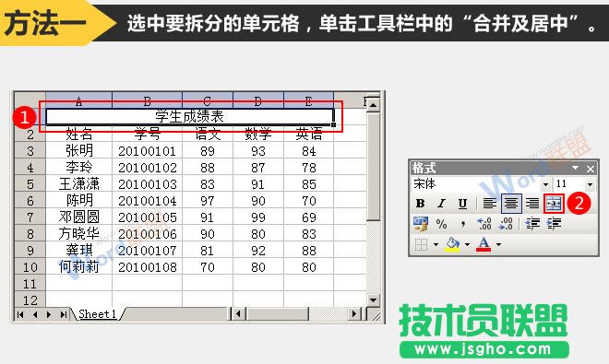Select merged cell 学生成绩表
Screen dimensions: 609x364
click(x=189, y=116)
